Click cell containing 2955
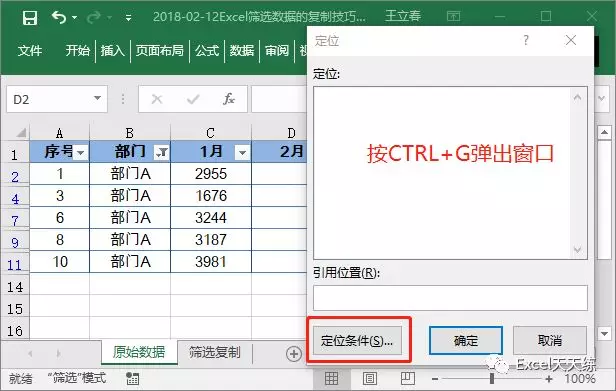The image size is (616, 391). [211, 174]
